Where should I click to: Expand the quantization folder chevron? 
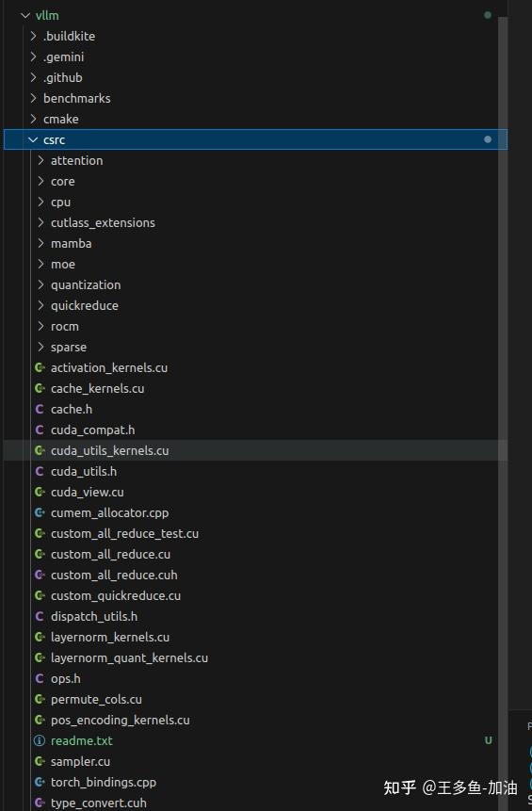[40, 285]
